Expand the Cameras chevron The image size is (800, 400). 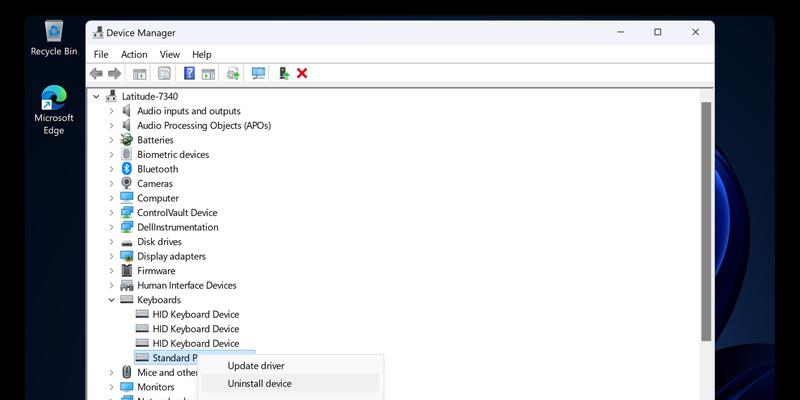click(111, 184)
